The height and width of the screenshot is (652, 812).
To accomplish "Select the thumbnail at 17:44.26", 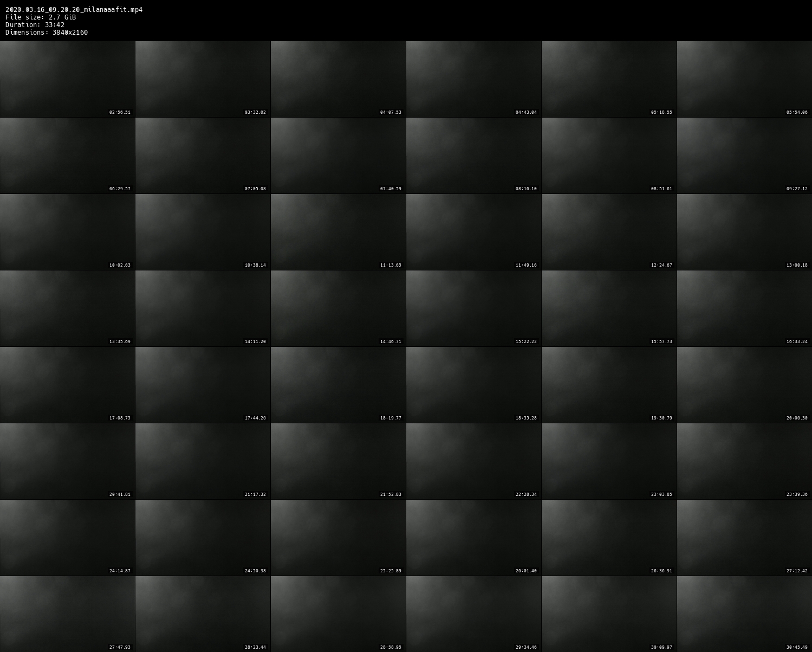I will [x=203, y=385].
